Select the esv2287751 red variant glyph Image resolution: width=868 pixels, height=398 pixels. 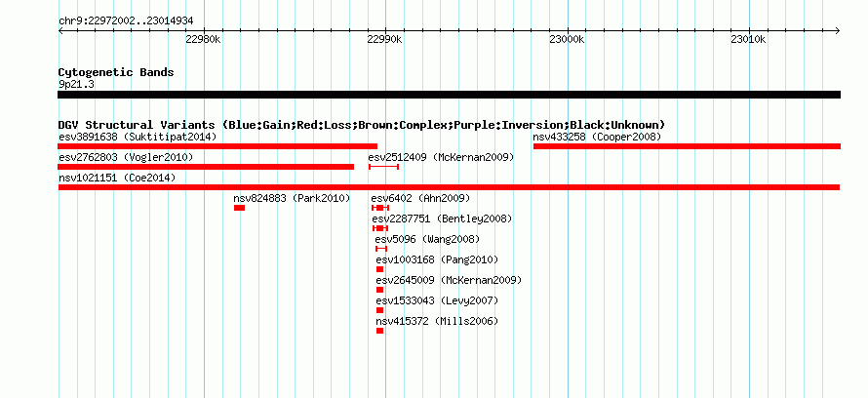[380, 228]
